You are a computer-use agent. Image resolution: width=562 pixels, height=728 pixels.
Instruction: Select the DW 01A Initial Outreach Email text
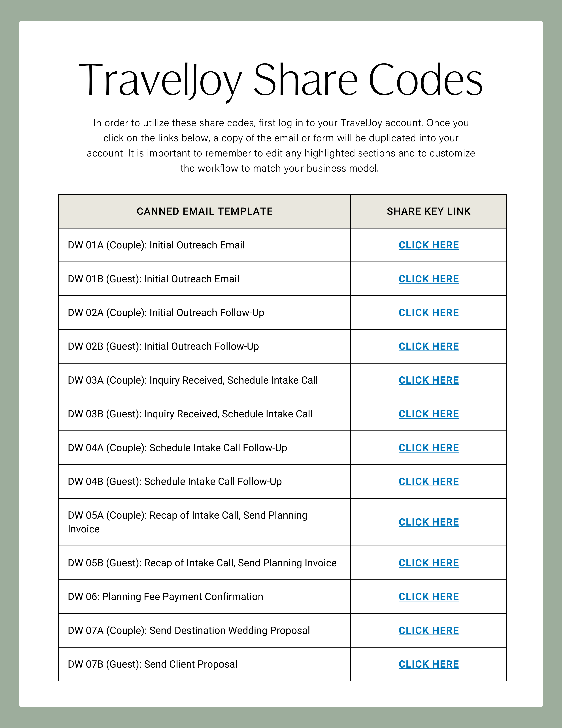click(x=156, y=245)
